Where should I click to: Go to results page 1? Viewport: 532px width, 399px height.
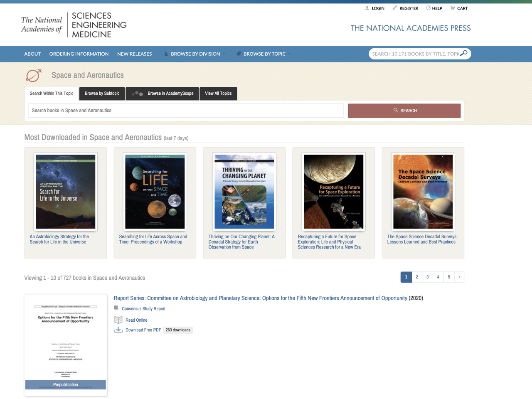(406, 277)
